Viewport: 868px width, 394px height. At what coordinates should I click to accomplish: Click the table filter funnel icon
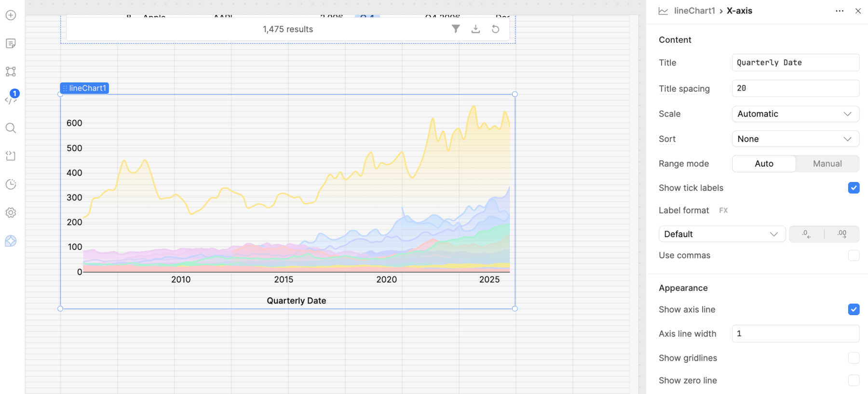pos(456,29)
